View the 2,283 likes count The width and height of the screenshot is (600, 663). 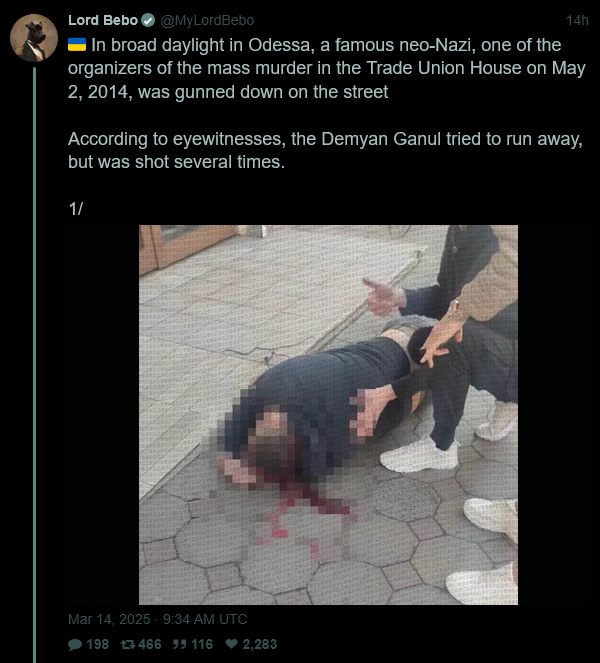click(260, 644)
